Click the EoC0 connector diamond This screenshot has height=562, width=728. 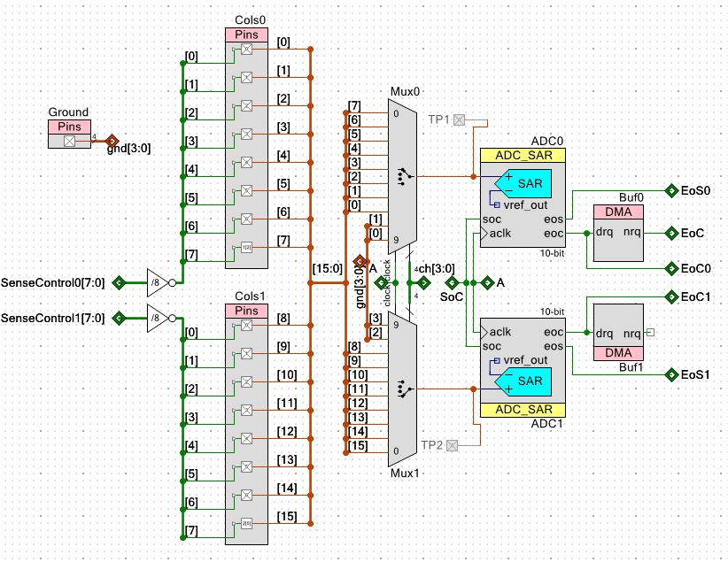click(671, 267)
